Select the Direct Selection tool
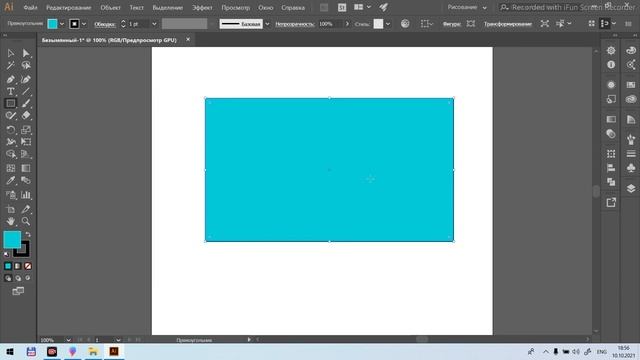This screenshot has width=640, height=360. tap(26, 53)
